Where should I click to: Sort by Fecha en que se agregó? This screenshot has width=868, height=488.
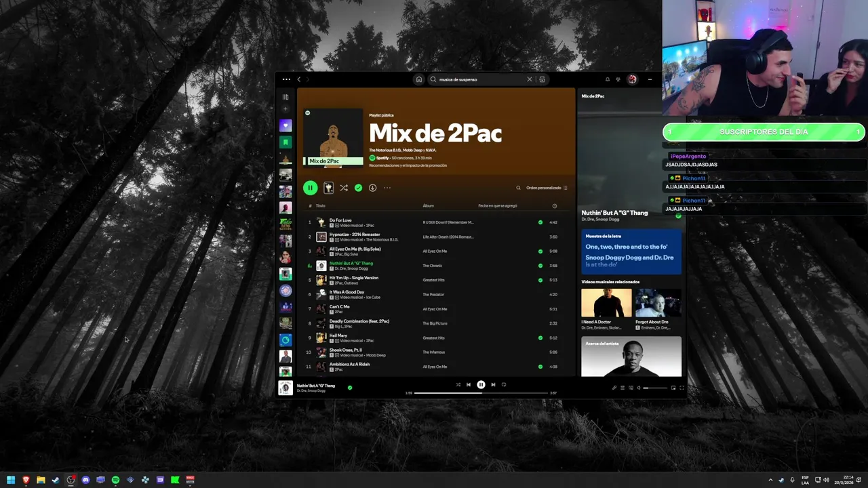pos(498,206)
